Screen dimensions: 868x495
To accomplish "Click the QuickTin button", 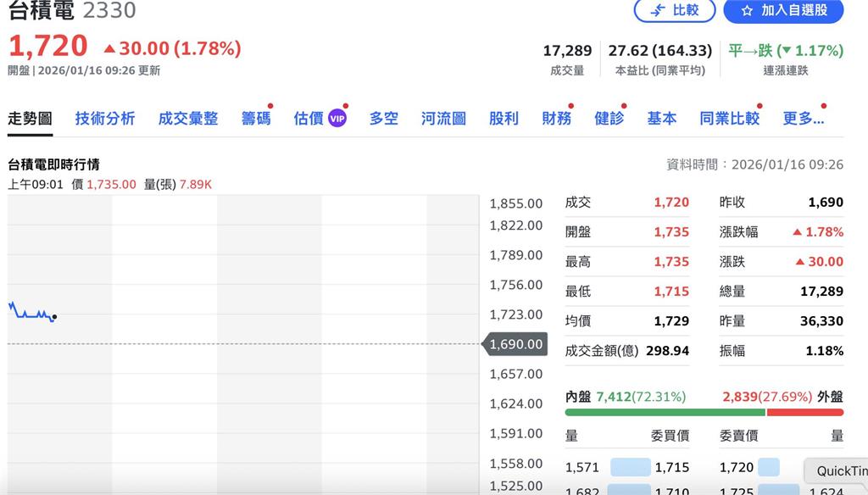I will click(x=837, y=470).
